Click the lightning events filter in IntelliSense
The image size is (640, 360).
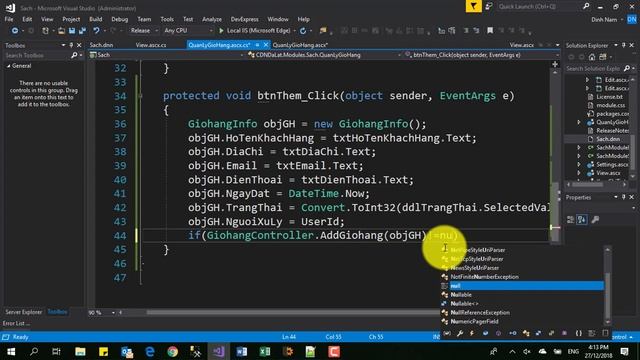(x=472, y=333)
